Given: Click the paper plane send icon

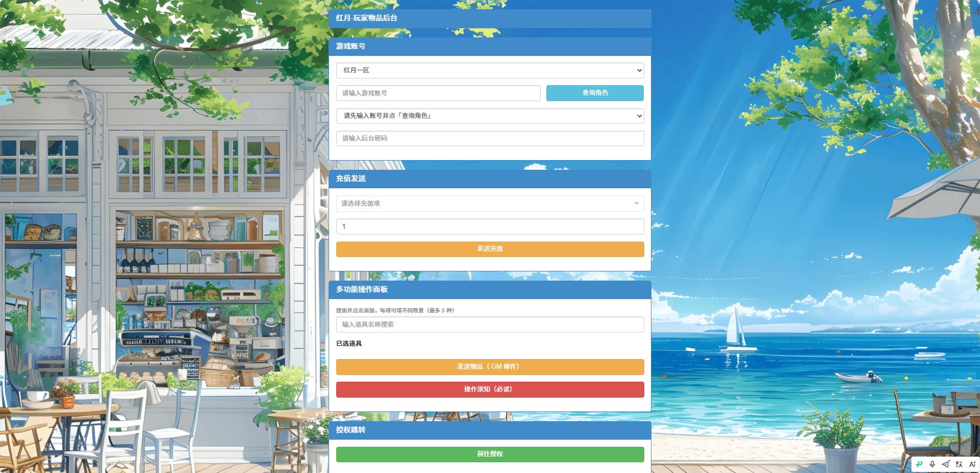Looking at the screenshot, I should pos(946,464).
